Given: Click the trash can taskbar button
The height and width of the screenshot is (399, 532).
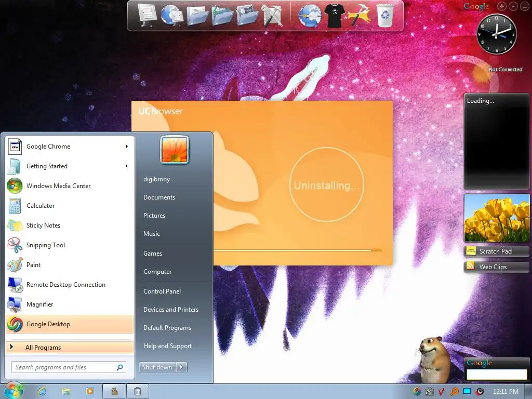Looking at the screenshot, I should 138,392.
